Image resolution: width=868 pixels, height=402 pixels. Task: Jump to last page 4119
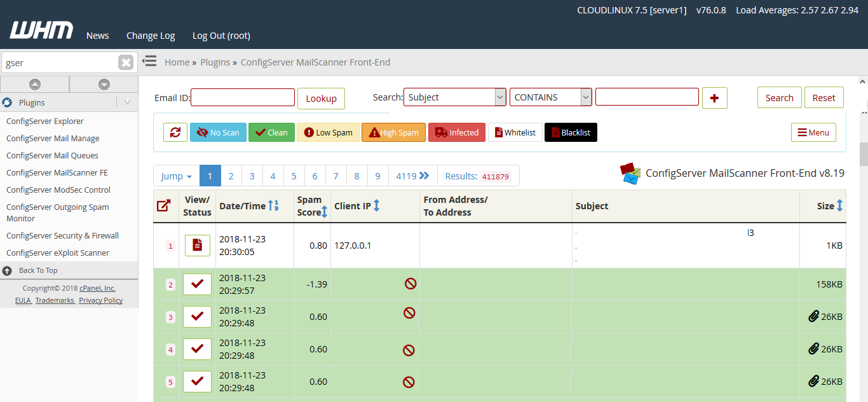[413, 176]
